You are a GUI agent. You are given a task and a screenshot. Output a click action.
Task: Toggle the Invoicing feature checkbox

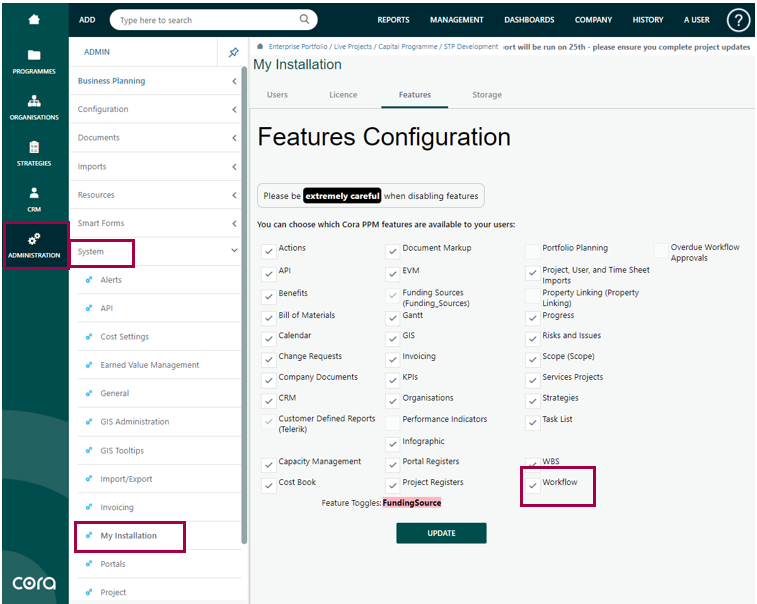(393, 359)
